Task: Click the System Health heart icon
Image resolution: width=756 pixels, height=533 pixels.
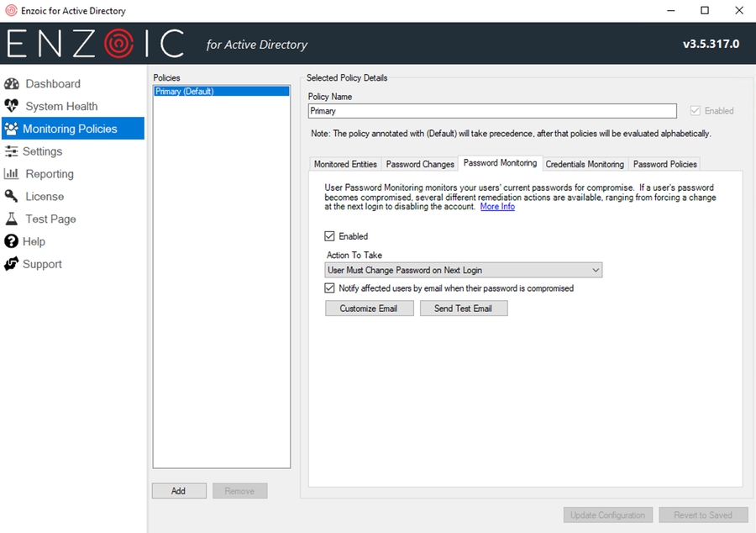Action: (12, 107)
